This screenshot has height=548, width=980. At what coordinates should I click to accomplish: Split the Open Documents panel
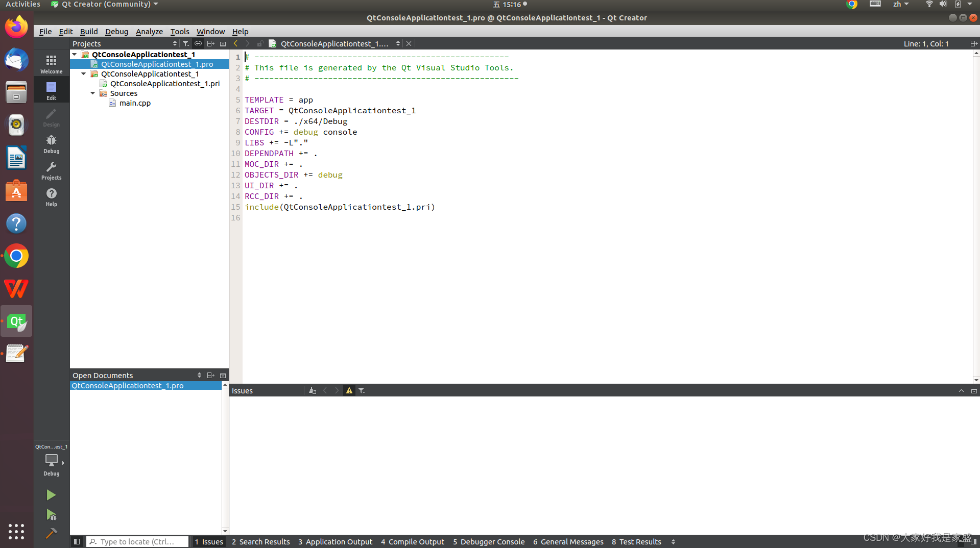tap(210, 376)
